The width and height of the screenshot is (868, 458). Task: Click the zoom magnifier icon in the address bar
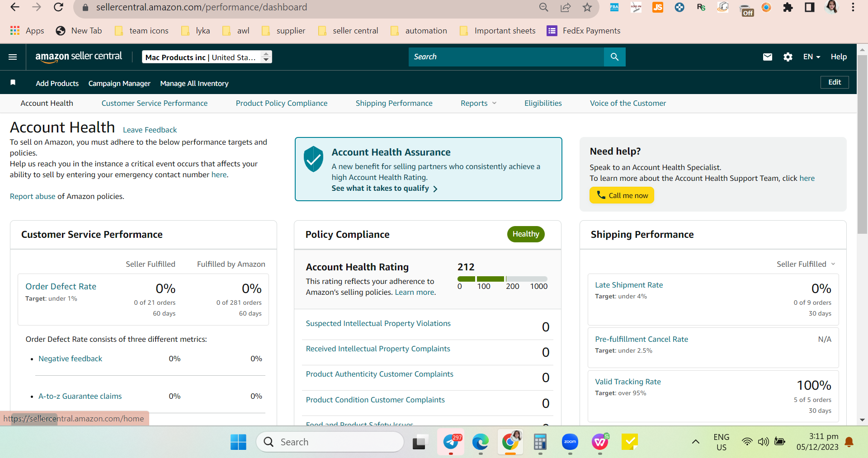click(544, 7)
